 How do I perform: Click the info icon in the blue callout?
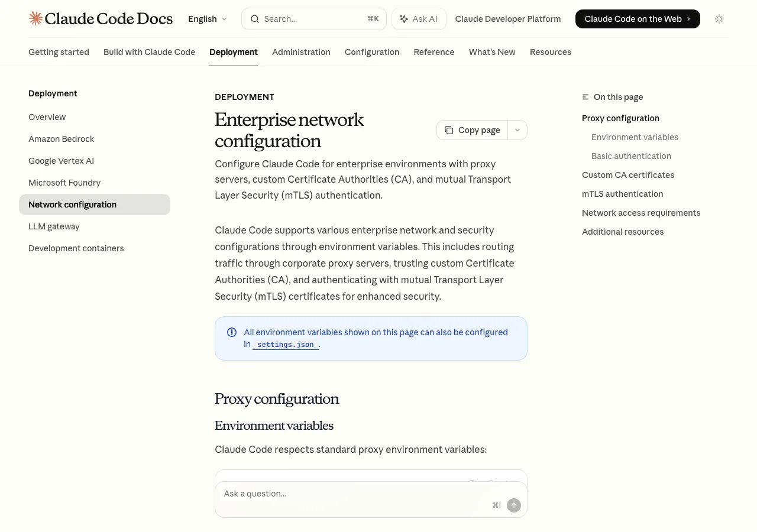(x=232, y=332)
